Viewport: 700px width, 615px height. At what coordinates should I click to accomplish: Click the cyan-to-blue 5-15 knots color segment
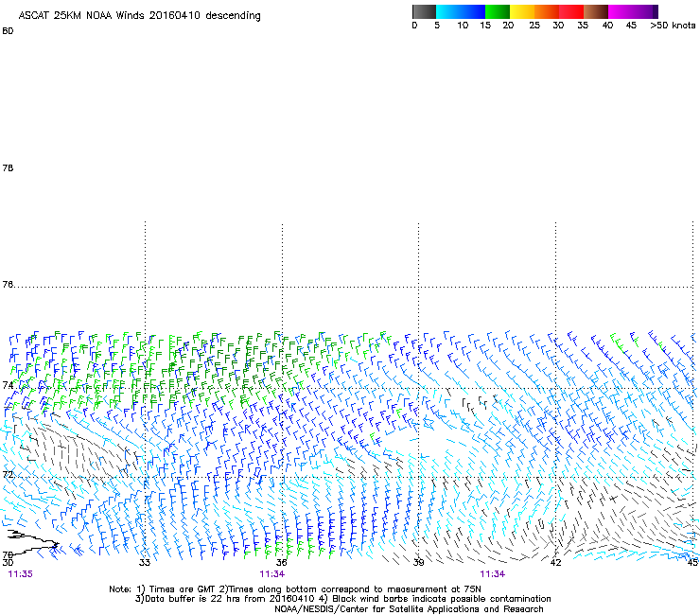[461, 12]
